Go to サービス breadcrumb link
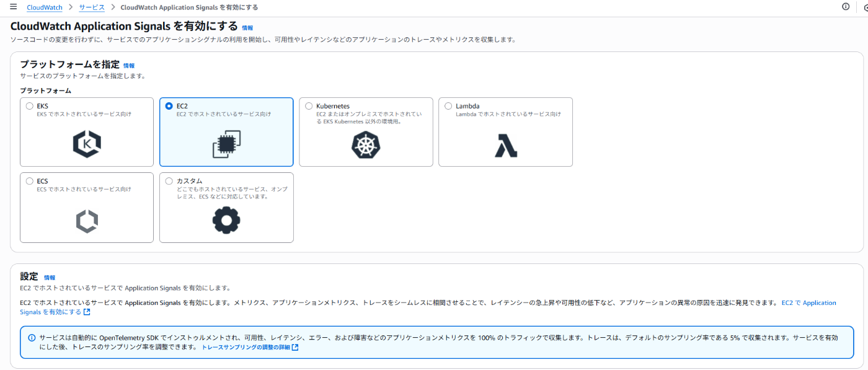Image resolution: width=868 pixels, height=370 pixels. 92,7
